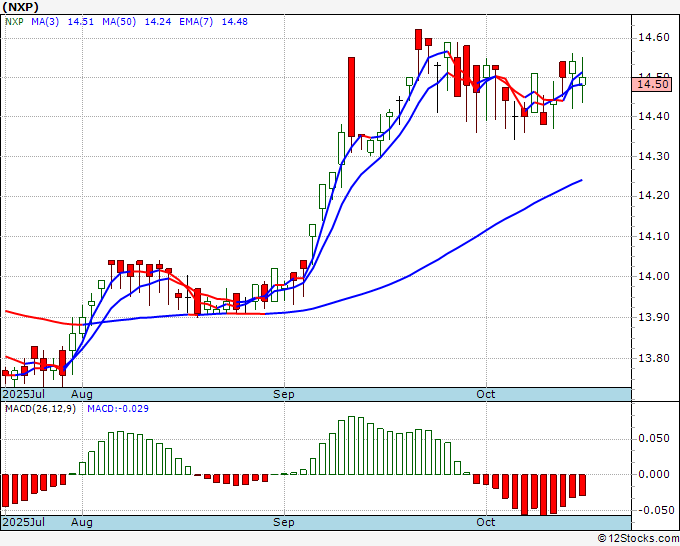Click the 13.80 price axis label
This screenshot has width=680, height=546.
click(x=654, y=358)
